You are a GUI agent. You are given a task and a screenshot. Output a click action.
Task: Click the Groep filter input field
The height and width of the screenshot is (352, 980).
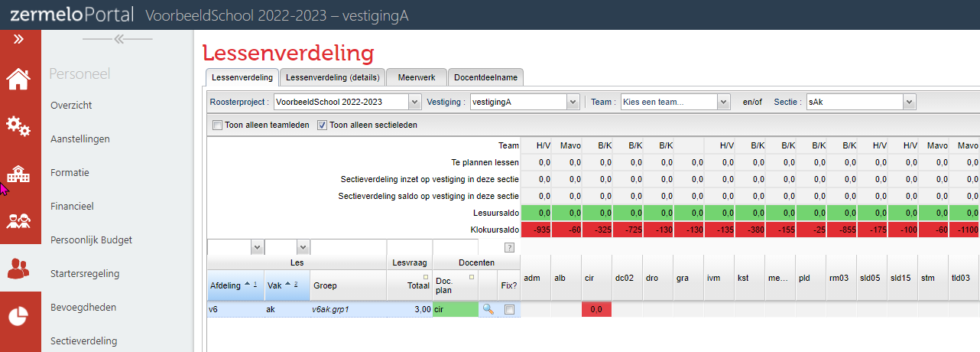point(349,247)
